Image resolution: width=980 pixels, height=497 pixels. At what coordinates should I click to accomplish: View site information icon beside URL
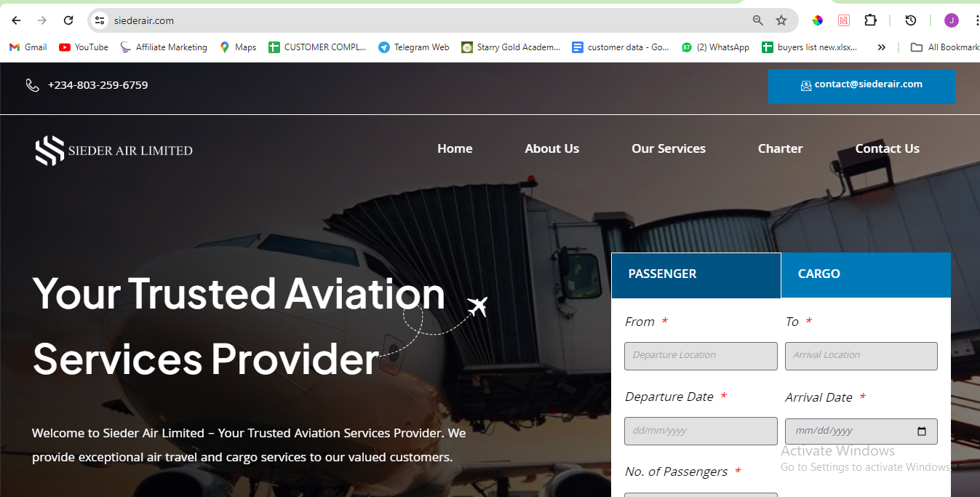[x=100, y=20]
